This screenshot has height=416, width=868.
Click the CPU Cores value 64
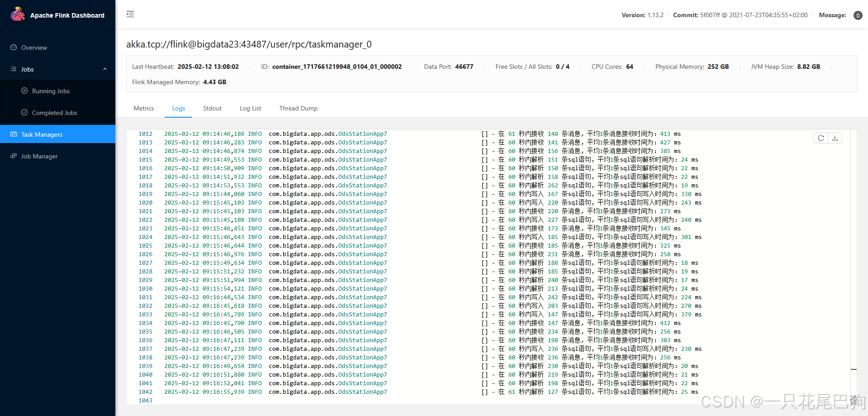tap(630, 67)
